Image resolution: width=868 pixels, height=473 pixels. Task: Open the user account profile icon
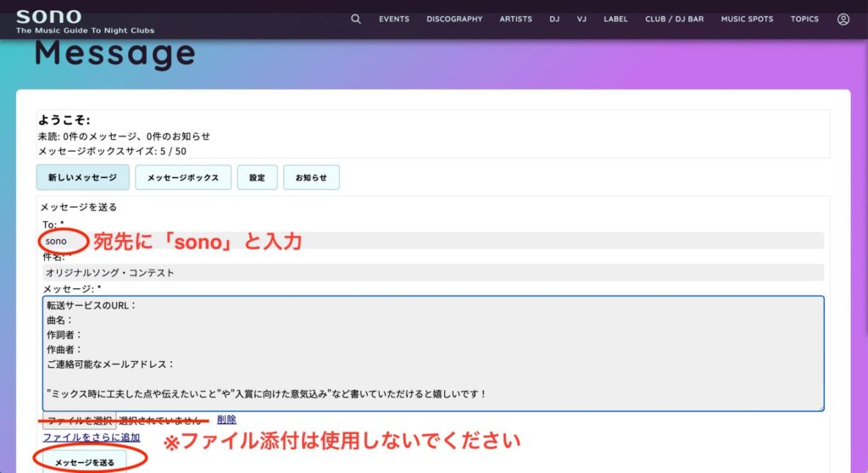[843, 19]
